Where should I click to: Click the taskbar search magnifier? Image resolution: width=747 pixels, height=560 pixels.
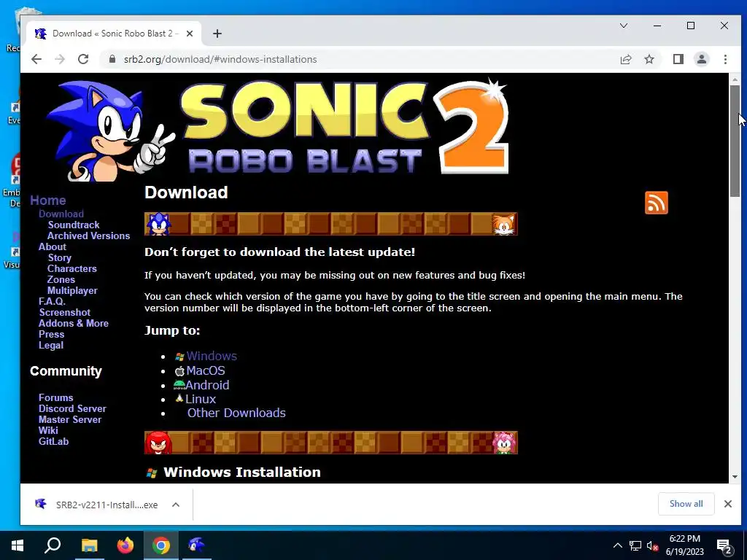pyautogui.click(x=53, y=545)
